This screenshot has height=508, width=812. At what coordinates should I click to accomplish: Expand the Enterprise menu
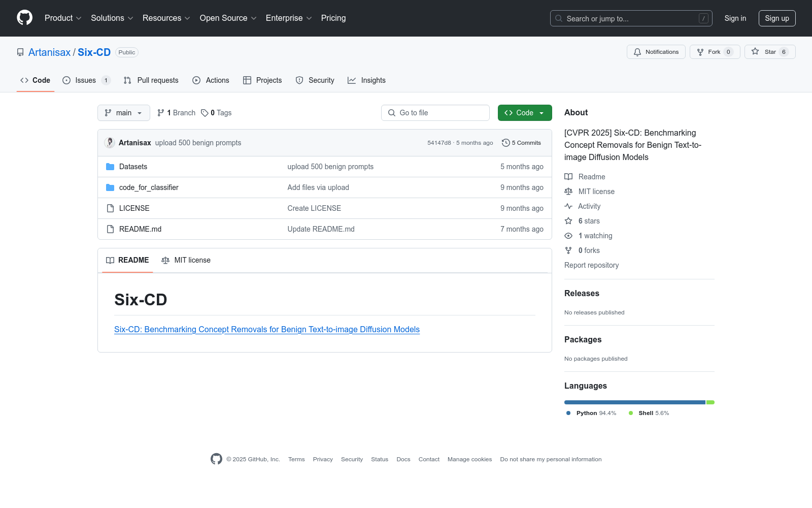coord(289,18)
